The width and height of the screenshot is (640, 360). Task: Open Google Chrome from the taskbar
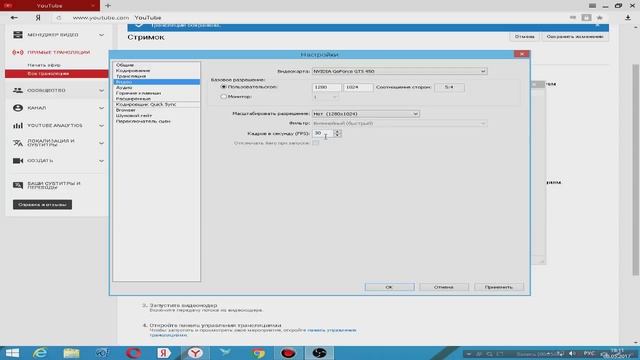(258, 353)
